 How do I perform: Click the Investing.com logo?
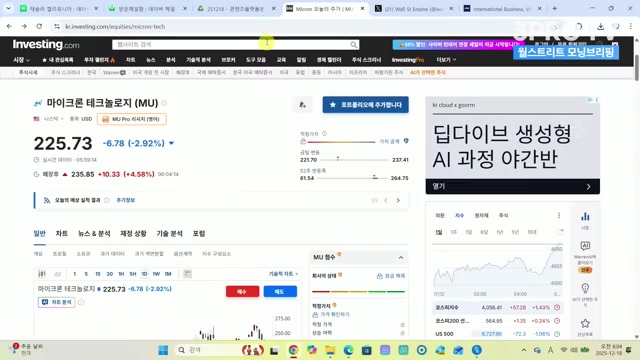[x=46, y=44]
